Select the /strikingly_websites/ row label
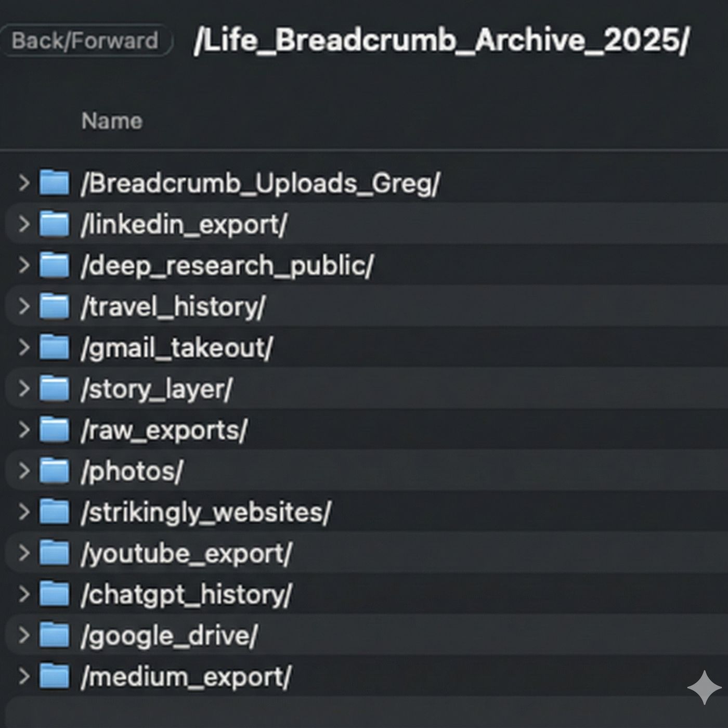728x728 pixels. pyautogui.click(x=206, y=512)
